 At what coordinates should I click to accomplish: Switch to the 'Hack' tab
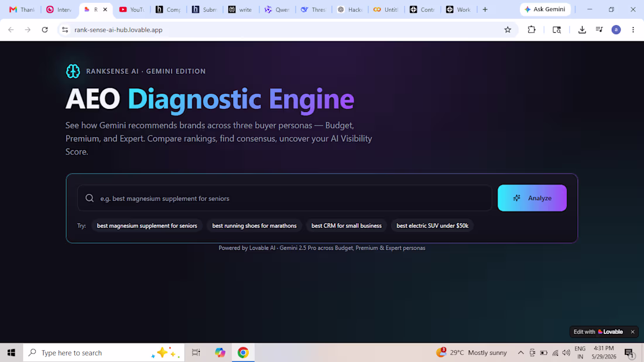click(350, 9)
